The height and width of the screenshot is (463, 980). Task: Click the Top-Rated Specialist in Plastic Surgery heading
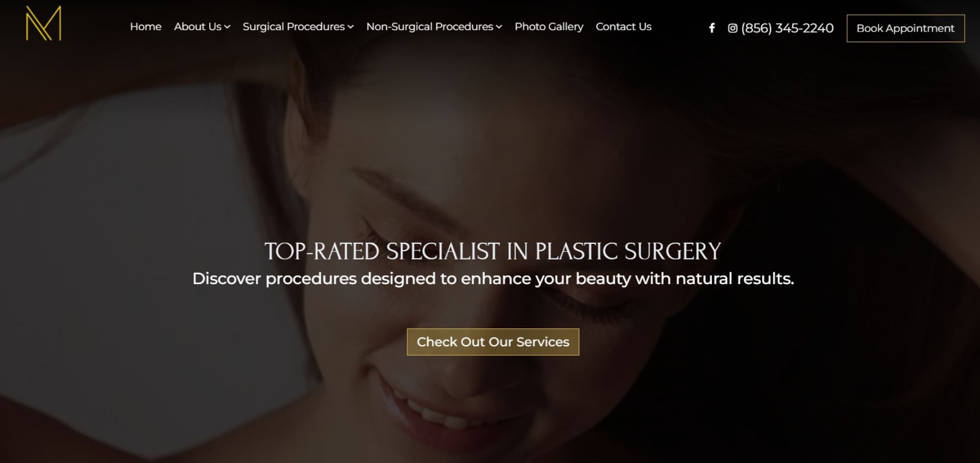coord(493,251)
